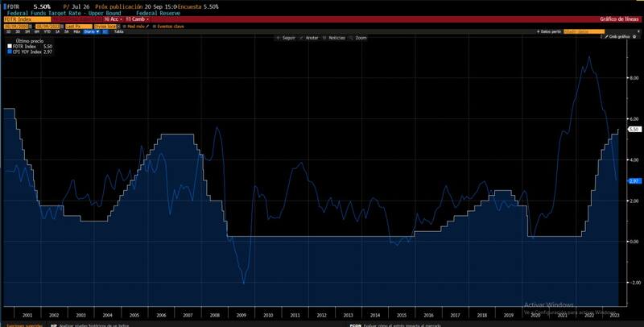Click the Seguir crosshair tool
This screenshot has height=327, width=644.
pos(287,38)
